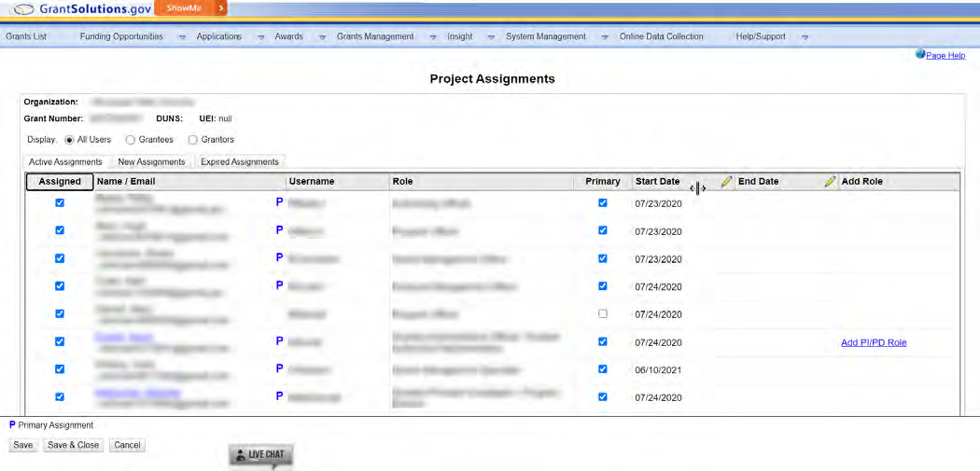This screenshot has width=980, height=471.
Task: Click the pencil icon beside End Date
Action: [x=829, y=182]
